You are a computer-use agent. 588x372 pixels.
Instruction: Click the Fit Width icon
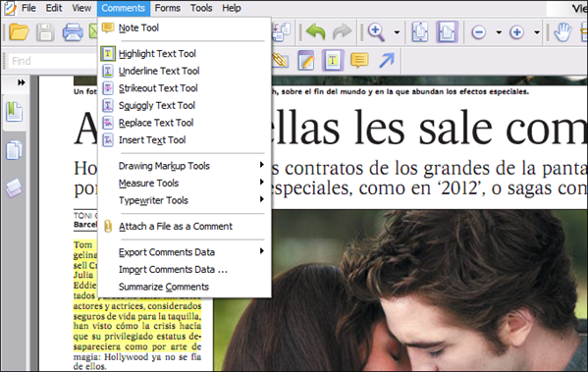447,32
